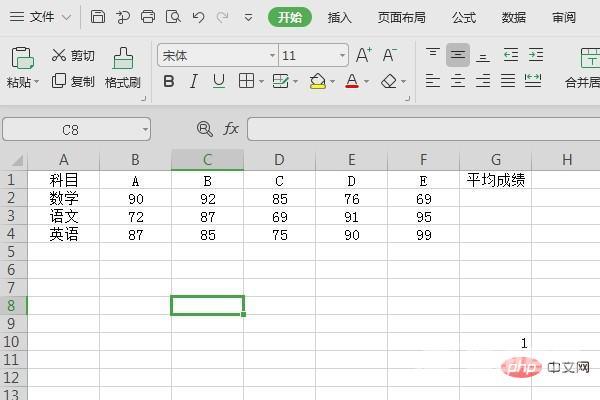600x400 pixels.
Task: Select cell G1 containing 平均成绩
Action: coord(496,181)
